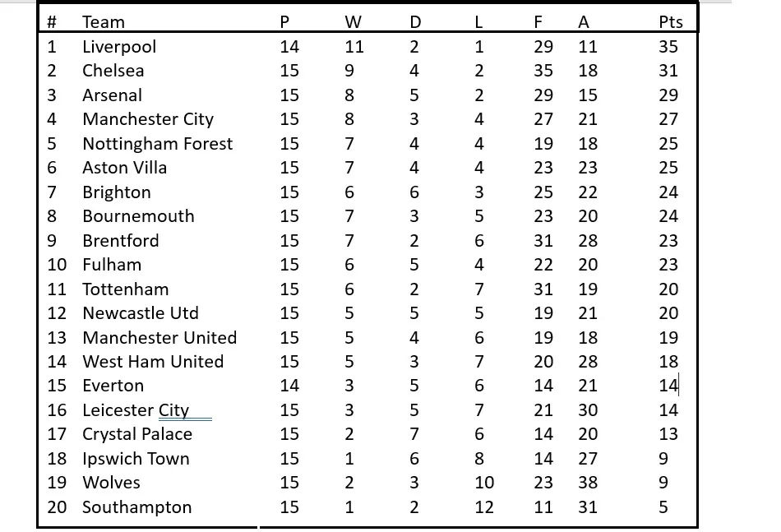Click the Crystal Palace team name
This screenshot has height=532, width=781.
pos(137,434)
